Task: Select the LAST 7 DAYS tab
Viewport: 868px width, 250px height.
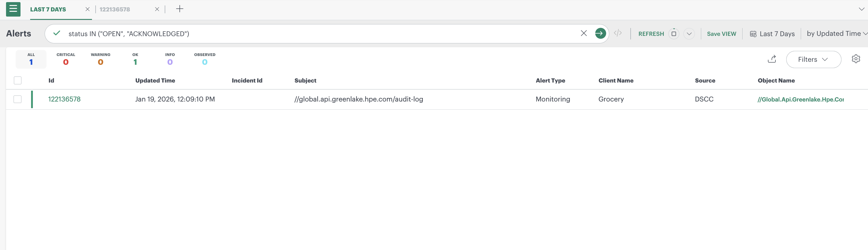Action: coord(48,9)
